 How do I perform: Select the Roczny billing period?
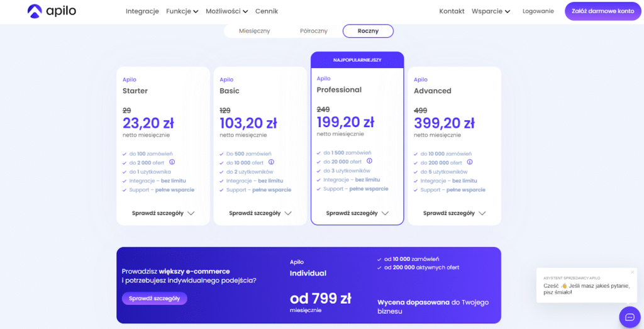(x=368, y=31)
